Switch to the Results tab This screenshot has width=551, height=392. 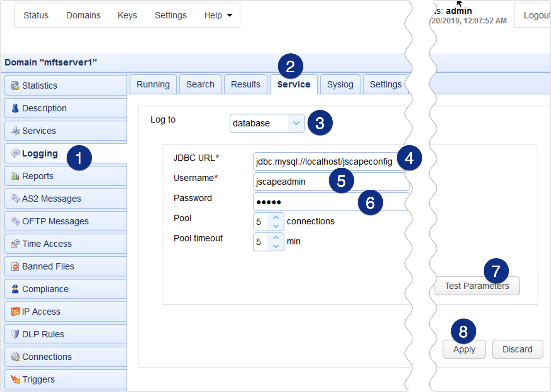tap(246, 84)
